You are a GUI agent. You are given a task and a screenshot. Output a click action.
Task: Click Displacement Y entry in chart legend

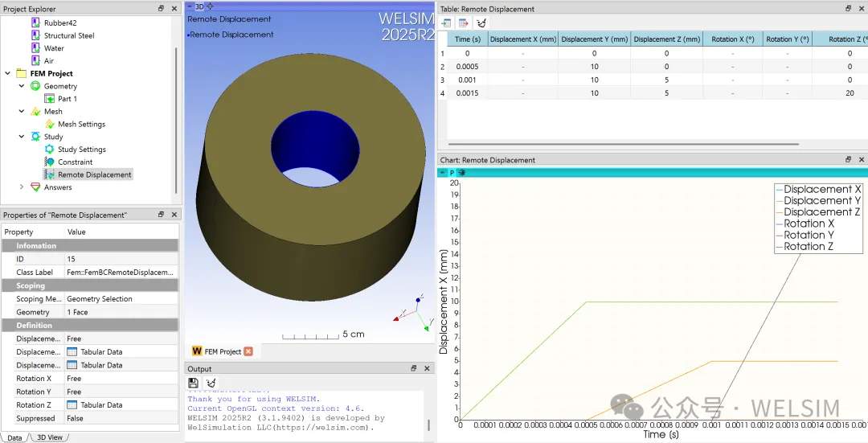point(818,200)
